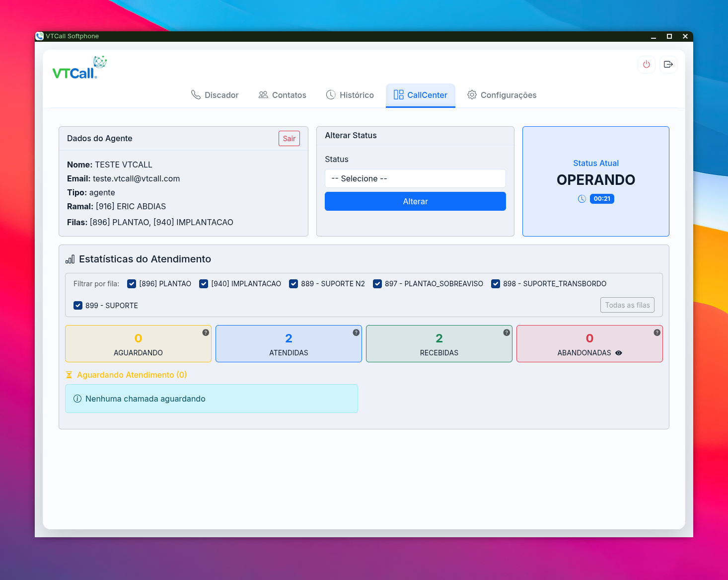Click the Todas as filas button
Image resolution: width=728 pixels, height=580 pixels.
coord(627,305)
